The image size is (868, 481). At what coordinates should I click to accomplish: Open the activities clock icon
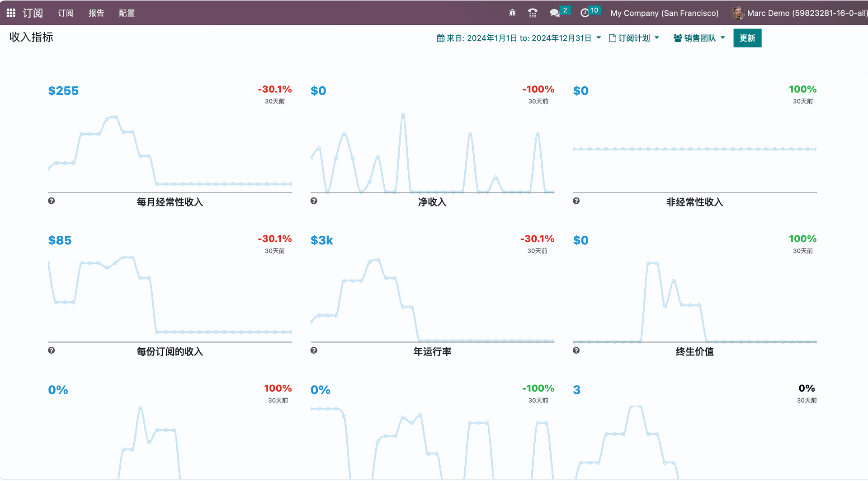585,13
